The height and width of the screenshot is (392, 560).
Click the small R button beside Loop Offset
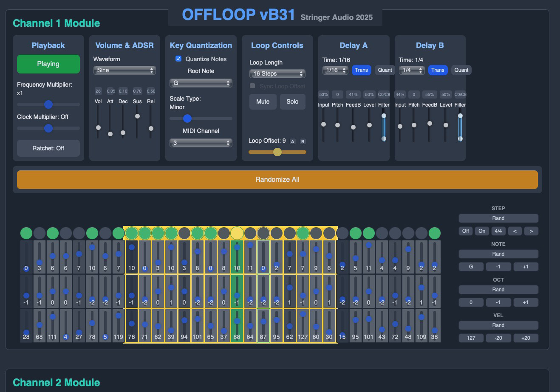[x=303, y=141]
